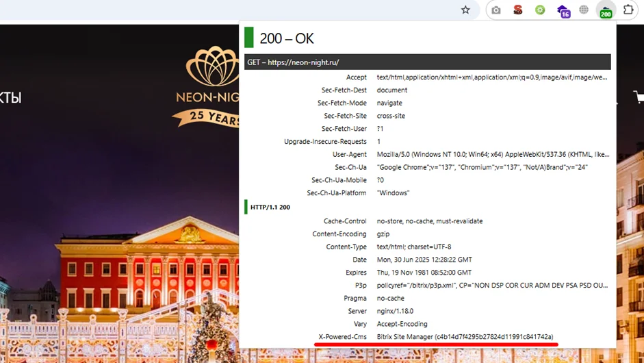Image resolution: width=644 pixels, height=363 pixels.
Task: Select the Sec-Ch-Ua-Platform value Windows
Action: tap(393, 193)
